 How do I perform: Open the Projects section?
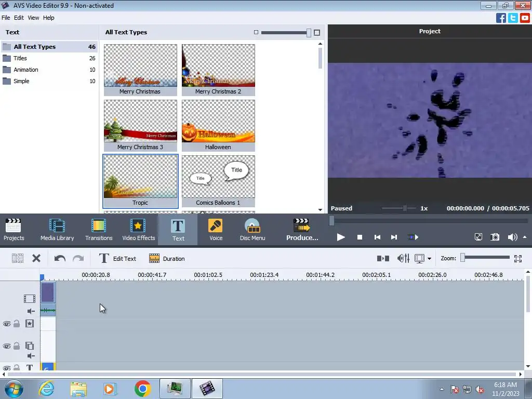pos(14,230)
